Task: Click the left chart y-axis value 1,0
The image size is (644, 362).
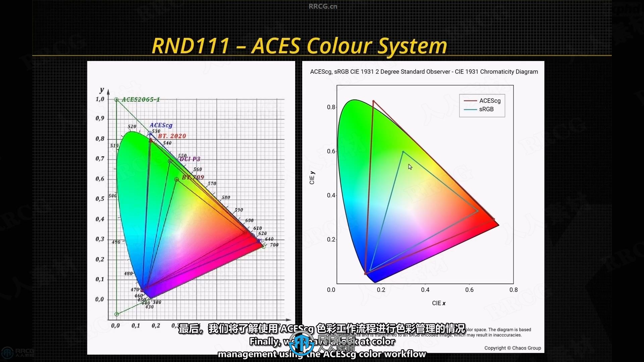Action: [x=100, y=99]
